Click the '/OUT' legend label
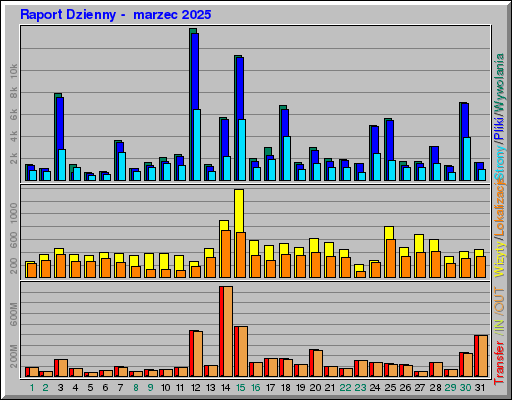The image size is (512, 400). (499, 300)
